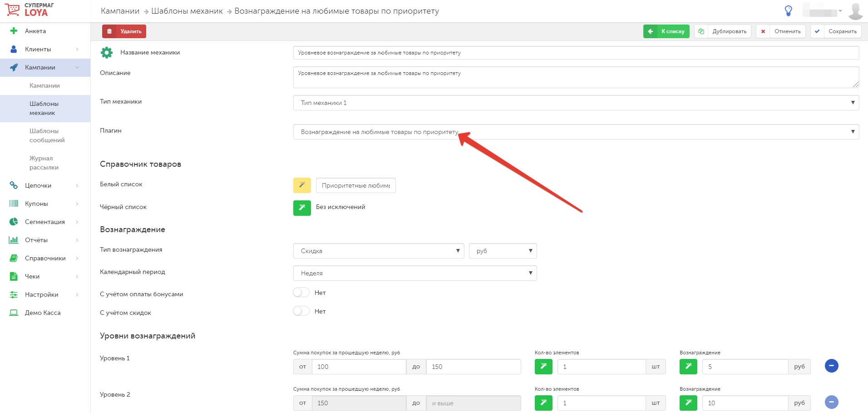Screen dimensions: 868x413
Task: Click the Описание text area
Action: [576, 77]
